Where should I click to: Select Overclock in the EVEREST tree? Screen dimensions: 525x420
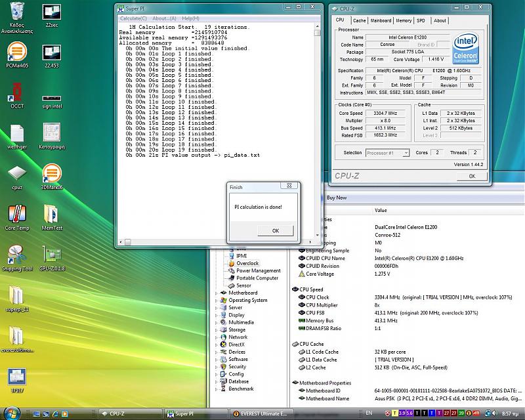tap(247, 263)
